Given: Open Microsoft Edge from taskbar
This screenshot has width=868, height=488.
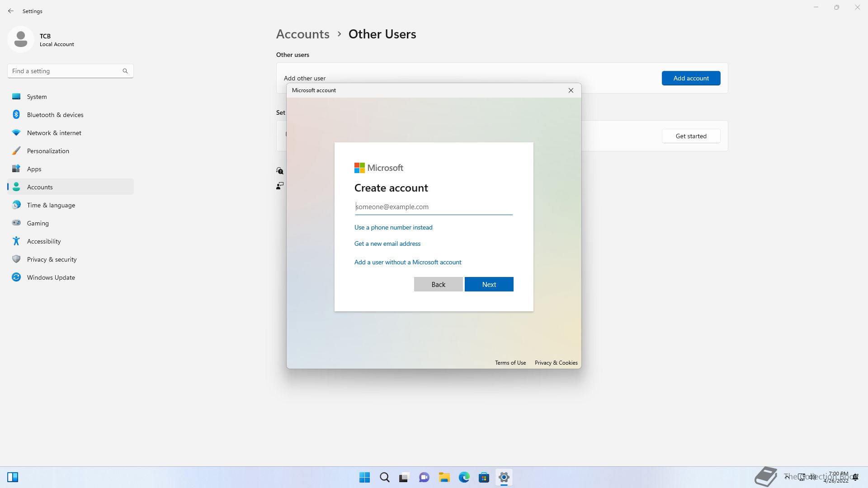Looking at the screenshot, I should coord(464,477).
